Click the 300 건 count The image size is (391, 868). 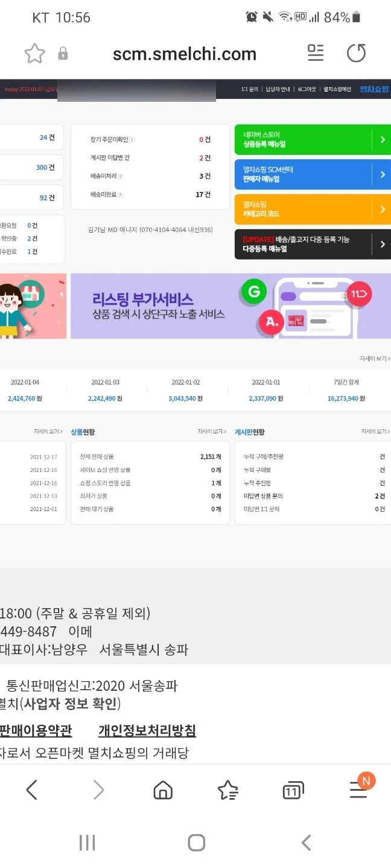(45, 168)
